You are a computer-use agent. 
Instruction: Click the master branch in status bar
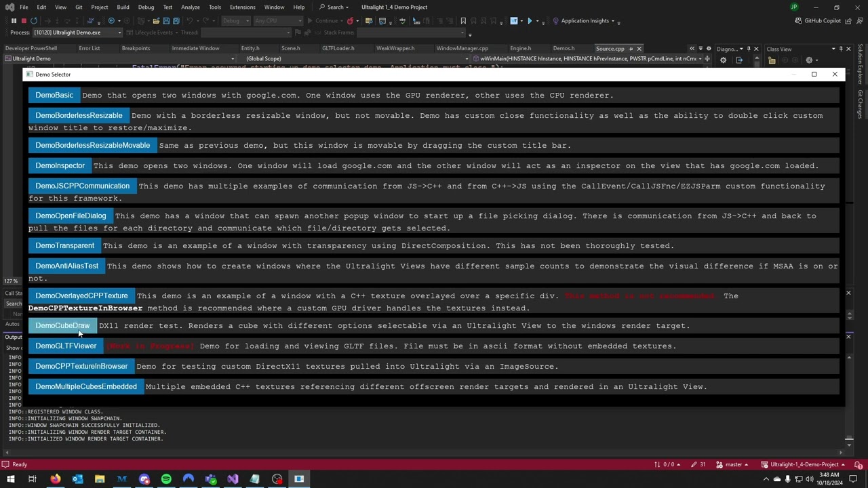pos(733,464)
